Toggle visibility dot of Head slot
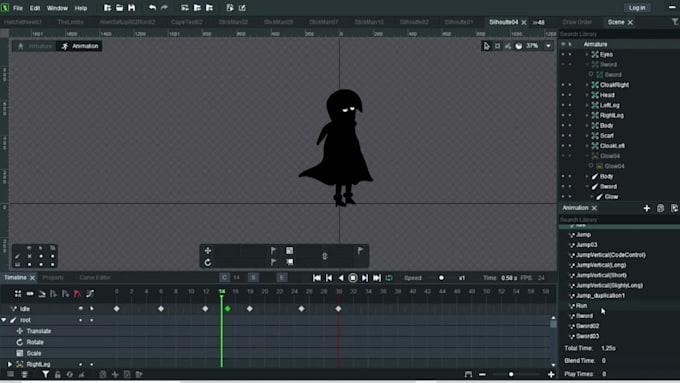The height and width of the screenshot is (383, 680). pos(563,95)
